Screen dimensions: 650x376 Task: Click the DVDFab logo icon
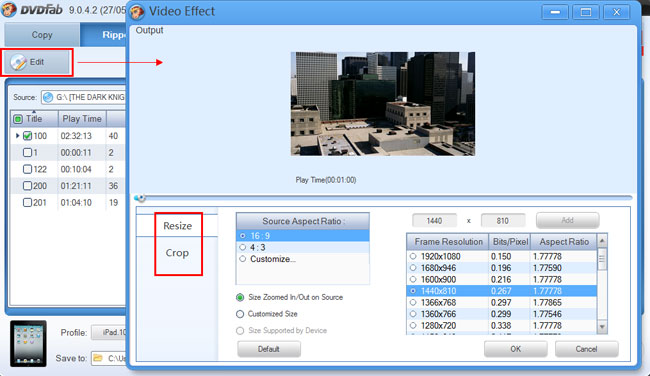tap(9, 10)
